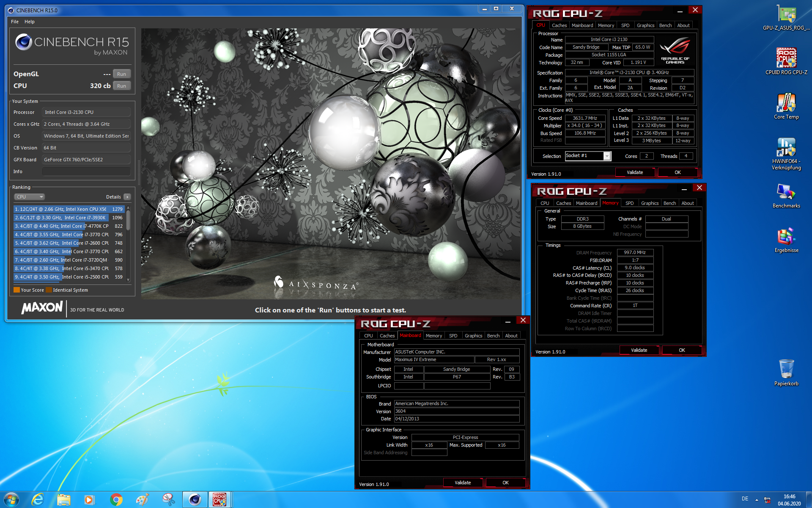Show hidden system tray icons
The height and width of the screenshot is (508, 812).
(x=757, y=500)
